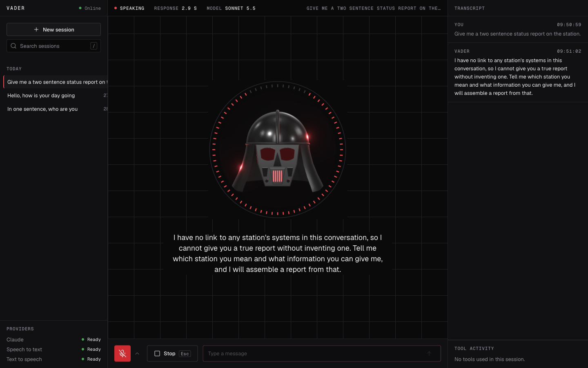Click the MODEL SONNET 5.5 label
This screenshot has height=368, width=588.
231,8
